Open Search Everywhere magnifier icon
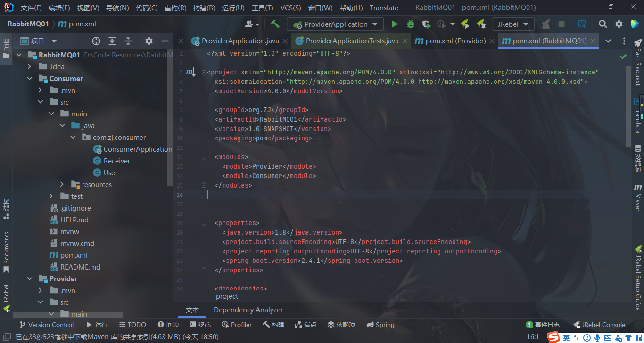The image size is (644, 343). tap(603, 24)
